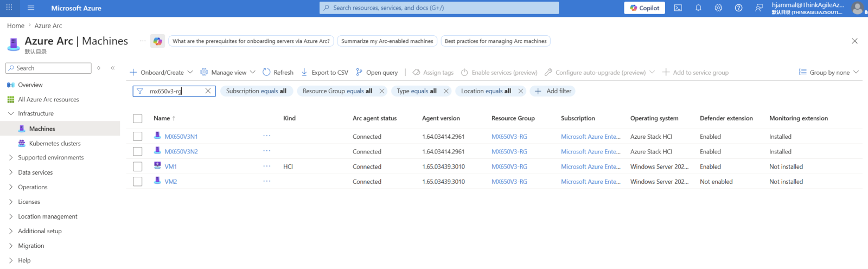This screenshot has height=269, width=868.
Task: Click the sidebar expand/collapse arrows icon
Action: pos(98,68)
